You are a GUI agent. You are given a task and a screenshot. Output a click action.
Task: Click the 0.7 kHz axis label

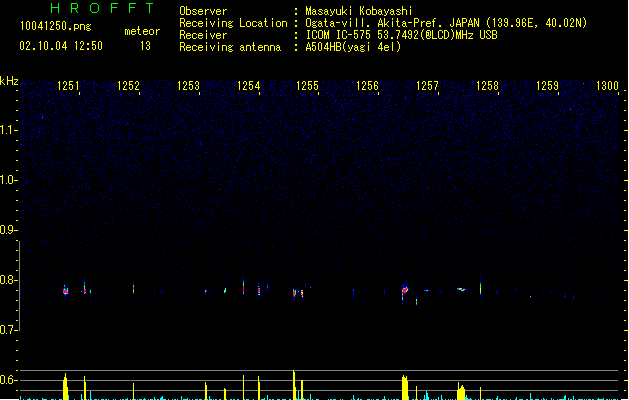click(8, 330)
